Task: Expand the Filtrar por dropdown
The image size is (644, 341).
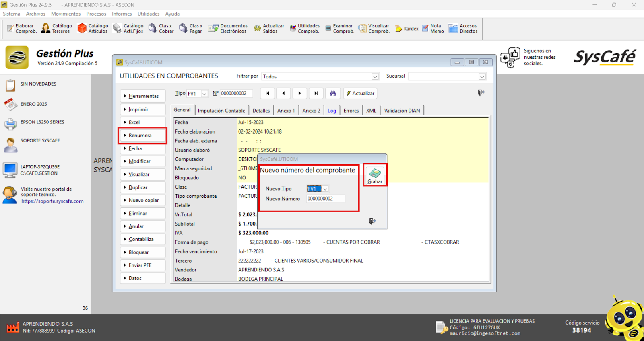Action: point(375,76)
